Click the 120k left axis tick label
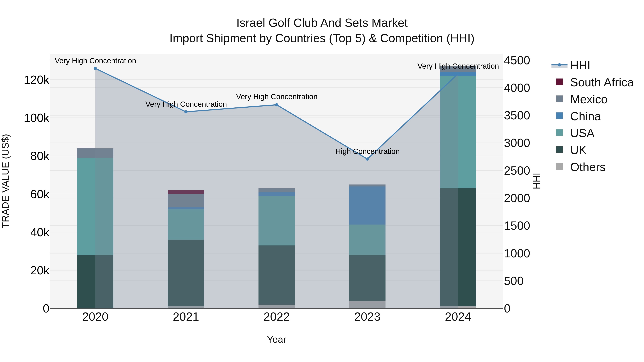This screenshot has width=644, height=362. (x=36, y=80)
